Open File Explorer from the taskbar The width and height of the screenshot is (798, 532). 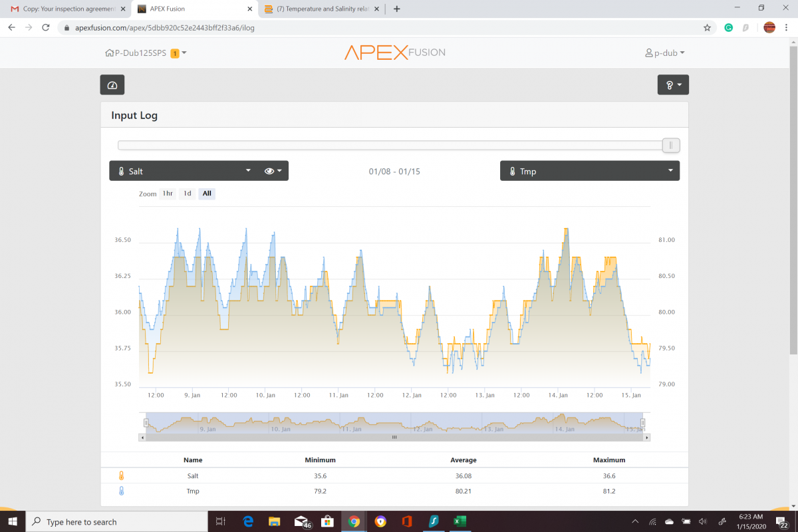coord(275,521)
